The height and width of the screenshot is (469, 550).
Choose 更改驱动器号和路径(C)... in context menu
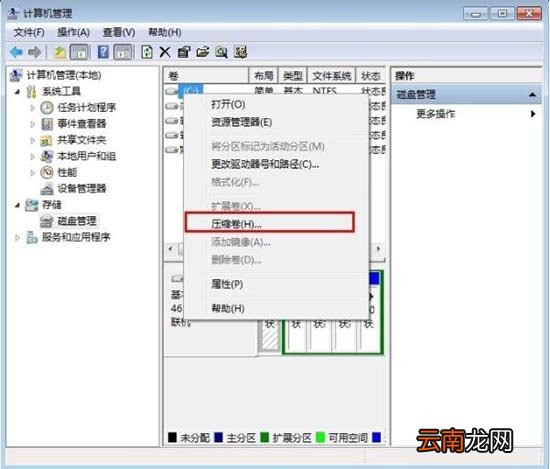click(x=277, y=164)
